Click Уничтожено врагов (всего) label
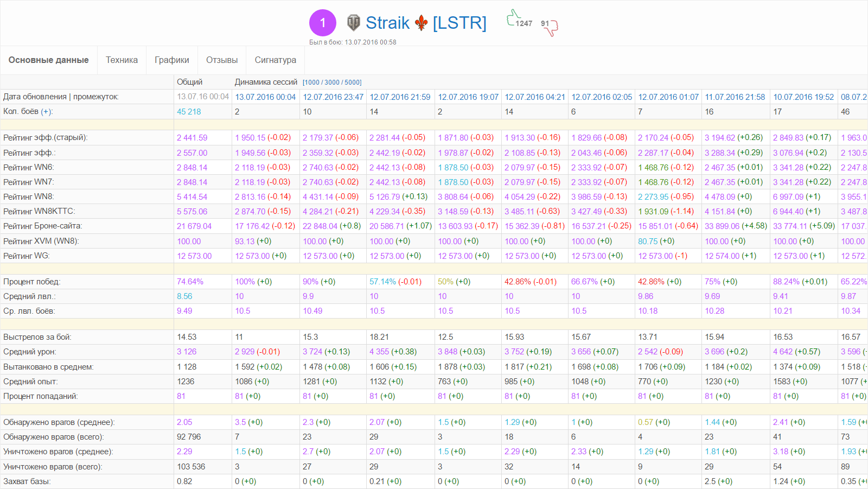The image size is (868, 489). (x=53, y=467)
